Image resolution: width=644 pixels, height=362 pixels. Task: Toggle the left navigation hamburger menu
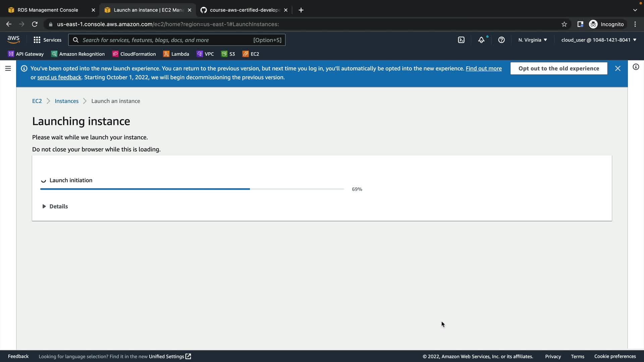coord(8,68)
